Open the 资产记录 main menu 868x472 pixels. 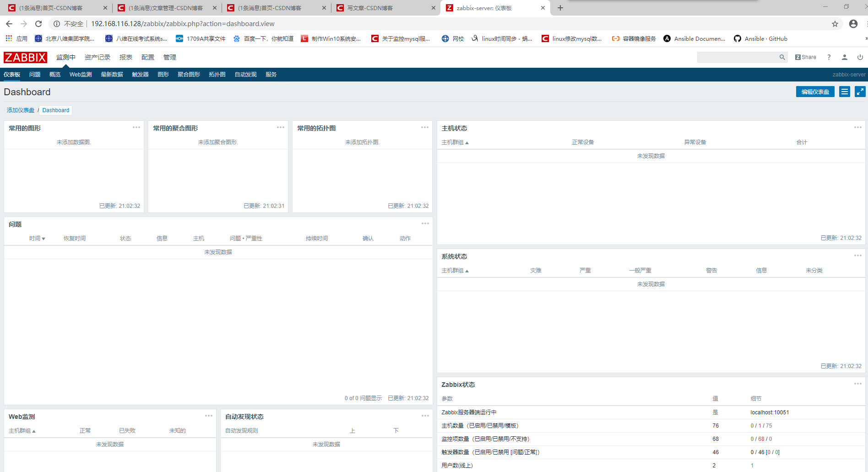(98, 57)
